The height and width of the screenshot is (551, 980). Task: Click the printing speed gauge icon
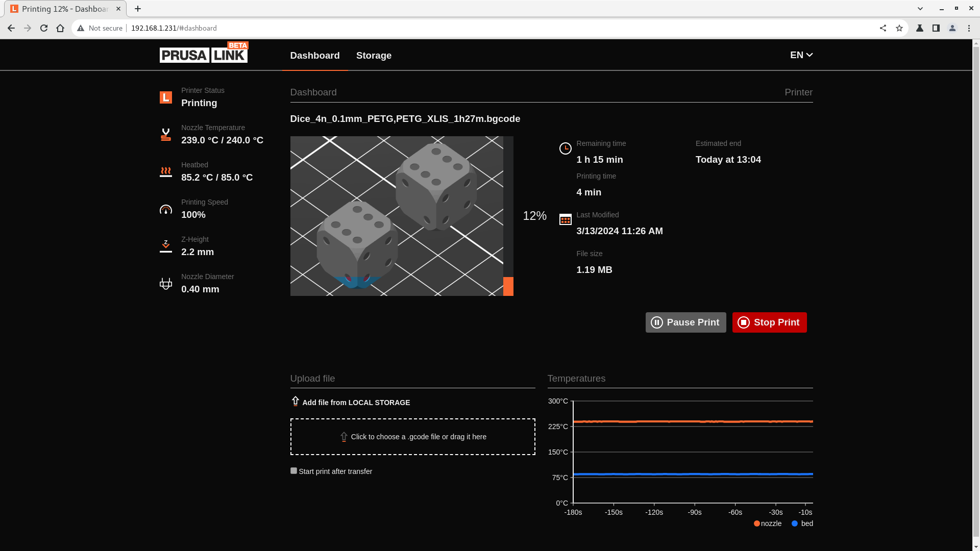point(166,209)
